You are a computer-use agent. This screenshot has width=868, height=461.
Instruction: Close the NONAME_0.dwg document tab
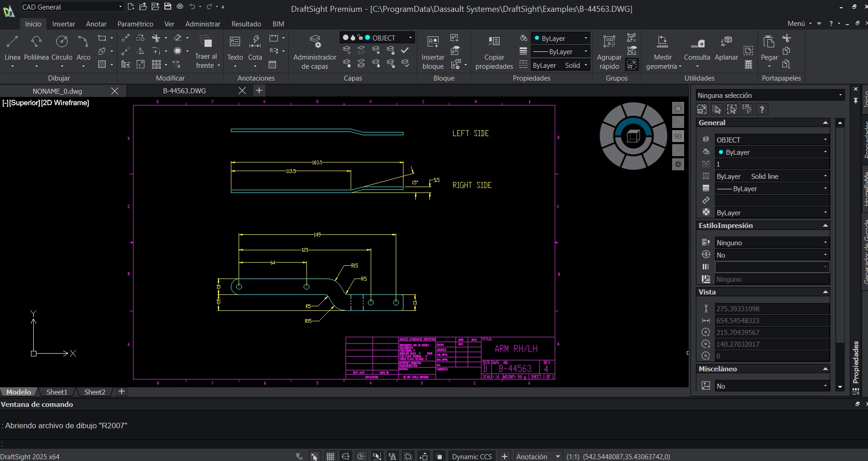(x=115, y=91)
